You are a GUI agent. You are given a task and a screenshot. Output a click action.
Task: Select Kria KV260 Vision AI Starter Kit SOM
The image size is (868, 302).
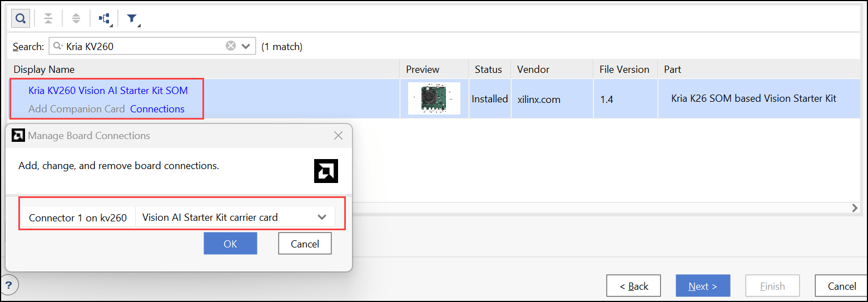tap(108, 91)
